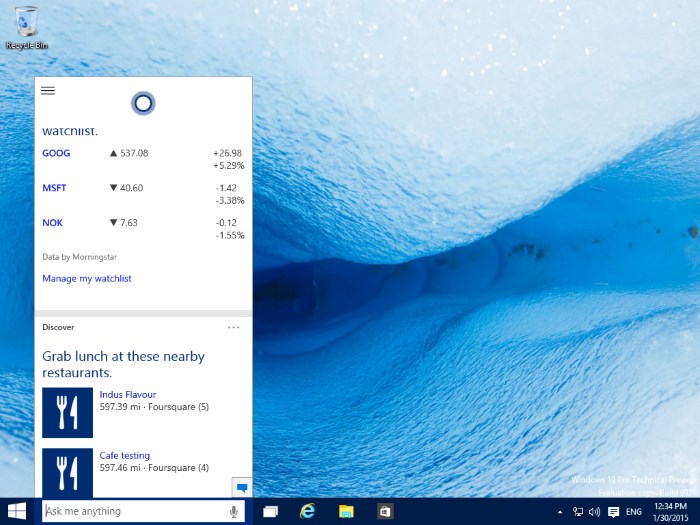The image size is (700, 525).
Task: Open the clock showing 12:34 PM
Action: [x=671, y=512]
